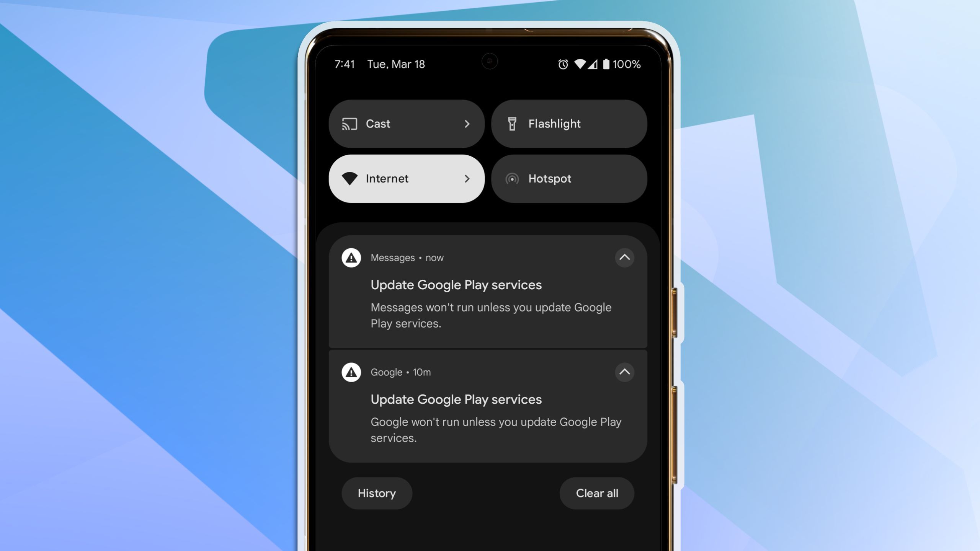980x551 pixels.
Task: Collapse the Messages notification chevron
Action: (625, 258)
